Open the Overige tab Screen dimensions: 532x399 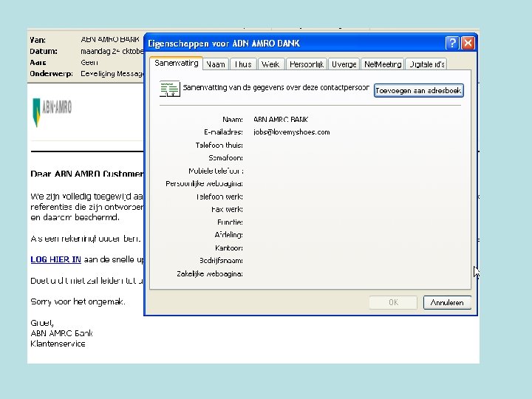click(x=344, y=64)
